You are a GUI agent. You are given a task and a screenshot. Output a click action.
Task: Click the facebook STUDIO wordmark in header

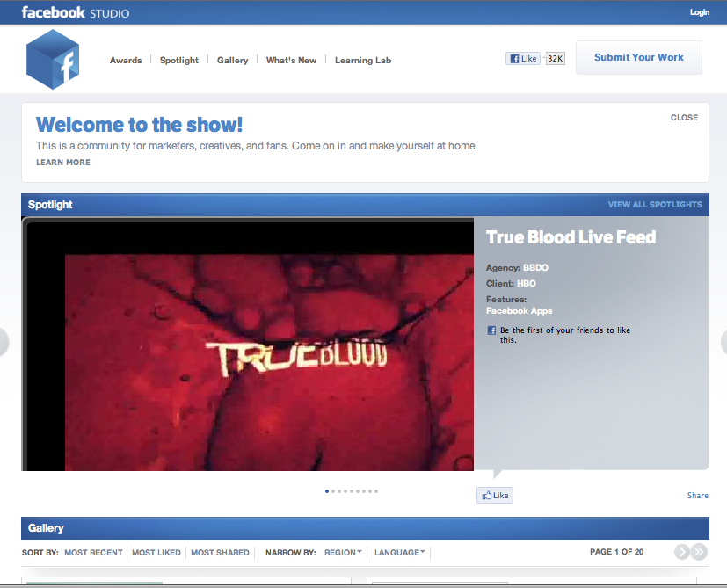click(x=76, y=12)
